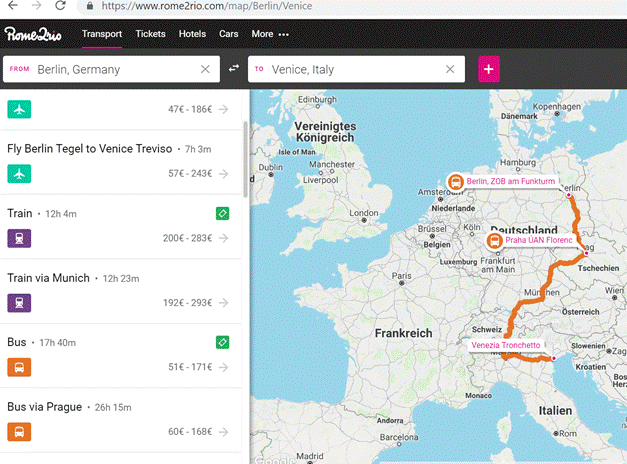Clear the Berlin, Germany origin field
The image size is (627, 464).
[205, 69]
